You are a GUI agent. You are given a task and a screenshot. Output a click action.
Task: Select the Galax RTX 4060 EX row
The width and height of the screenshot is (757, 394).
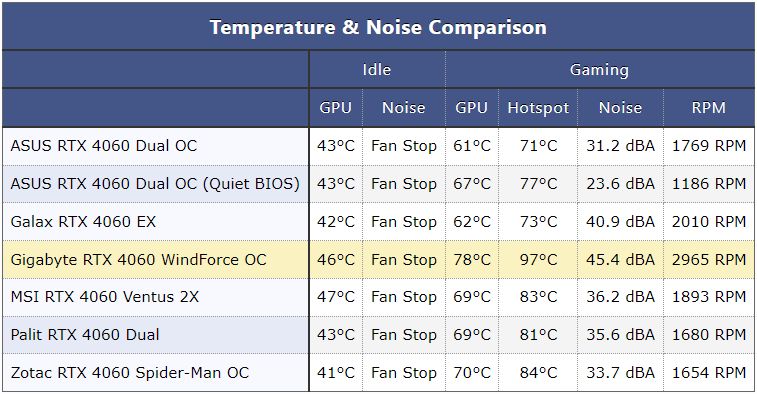pos(378,222)
